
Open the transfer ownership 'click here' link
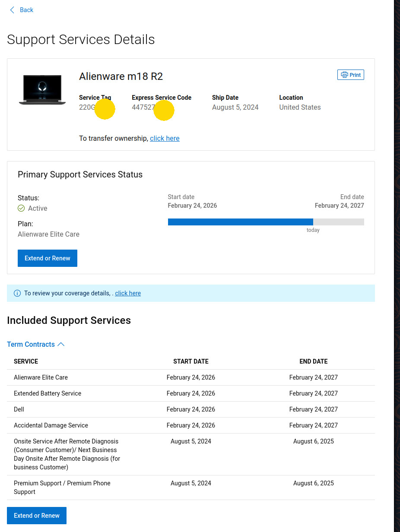click(x=165, y=138)
